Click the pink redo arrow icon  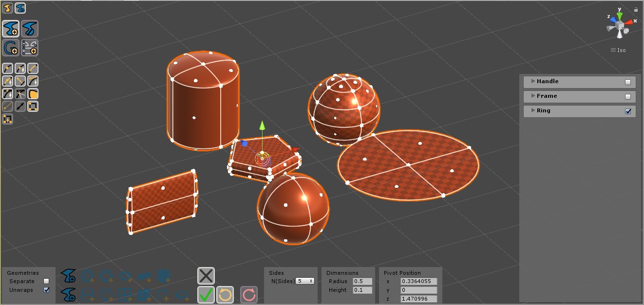pyautogui.click(x=249, y=294)
